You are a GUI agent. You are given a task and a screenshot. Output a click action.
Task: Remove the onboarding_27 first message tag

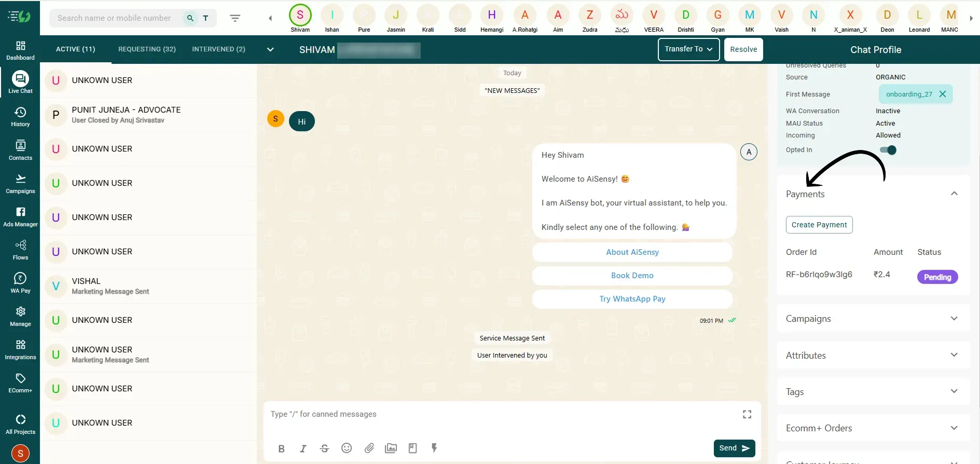click(x=943, y=94)
